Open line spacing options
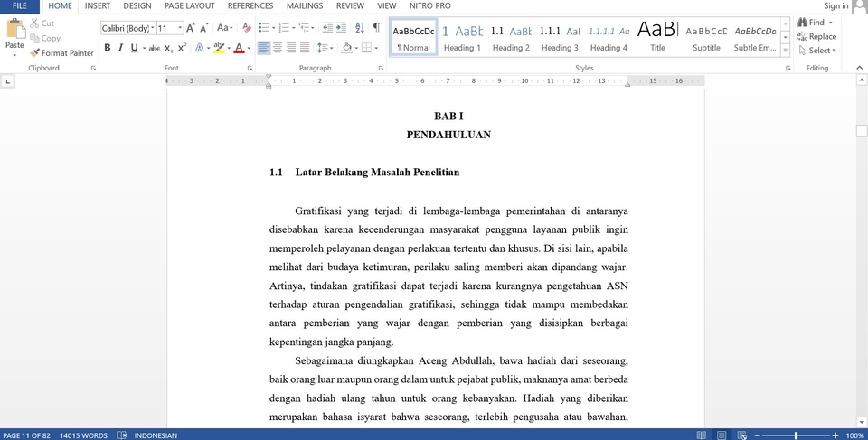Viewport: 868px width, 440px height. pyautogui.click(x=323, y=48)
